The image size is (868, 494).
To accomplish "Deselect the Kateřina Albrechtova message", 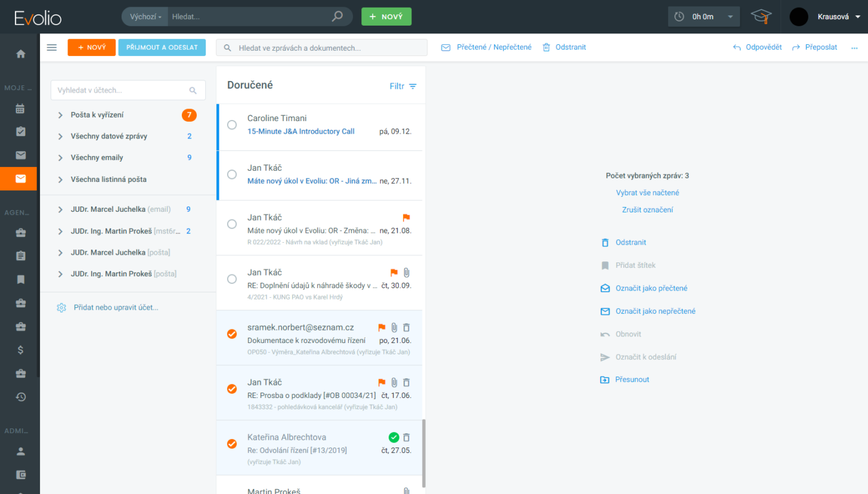I will [x=232, y=443].
